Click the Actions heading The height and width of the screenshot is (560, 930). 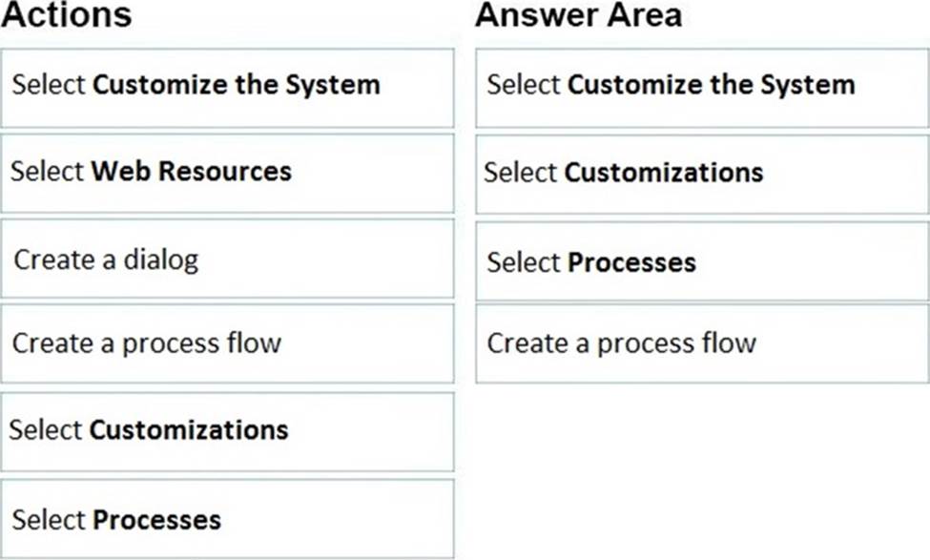coord(67,16)
